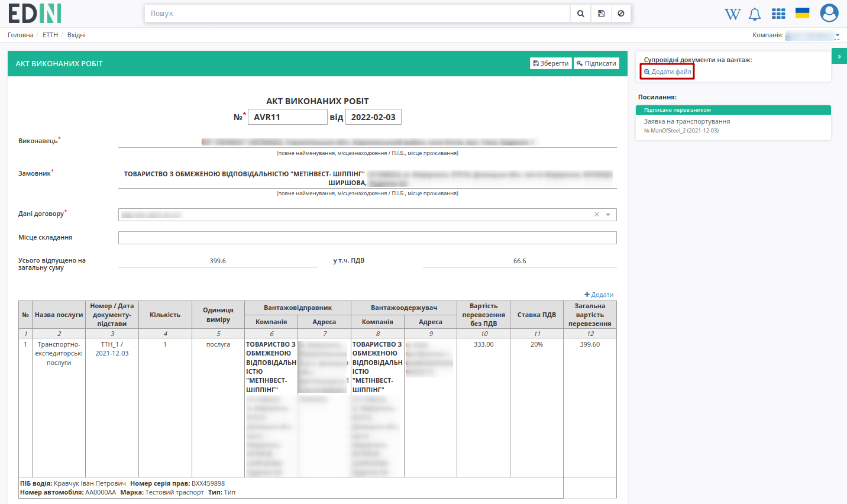Click the Ставка ПДВ column header
The height and width of the screenshot is (504, 847).
[x=536, y=315]
